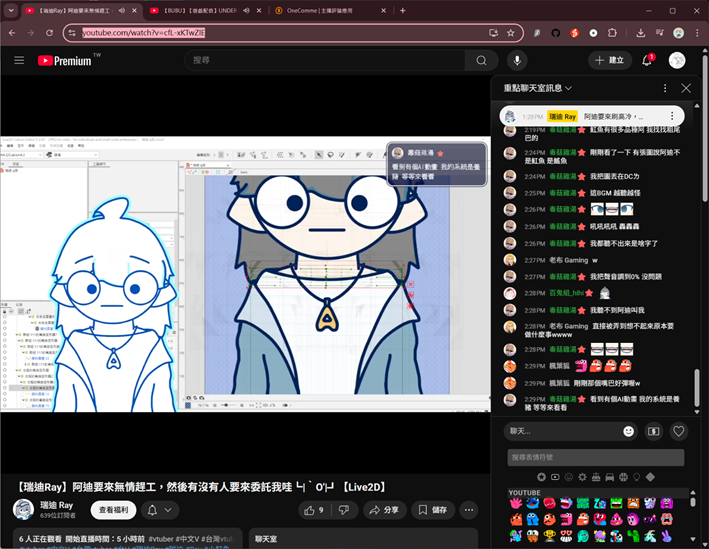Click the 搜尋表情符號 emoji search field
Screen dimensions: 709x549
pyautogui.click(x=595, y=457)
